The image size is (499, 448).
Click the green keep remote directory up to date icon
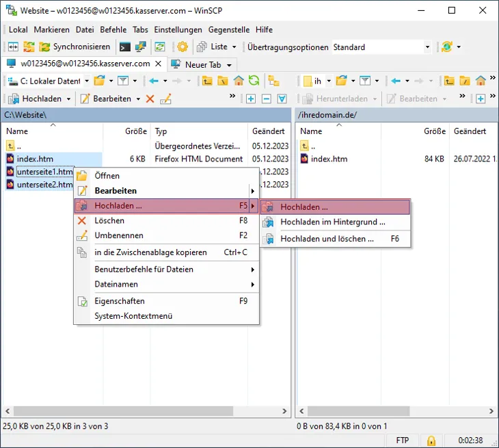[x=160, y=47]
